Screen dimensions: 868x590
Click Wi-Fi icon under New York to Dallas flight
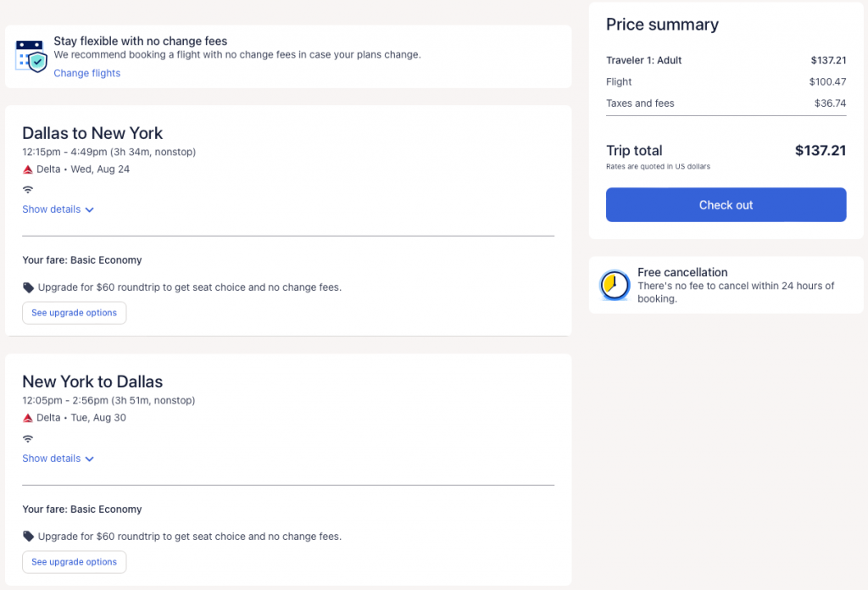coord(28,439)
